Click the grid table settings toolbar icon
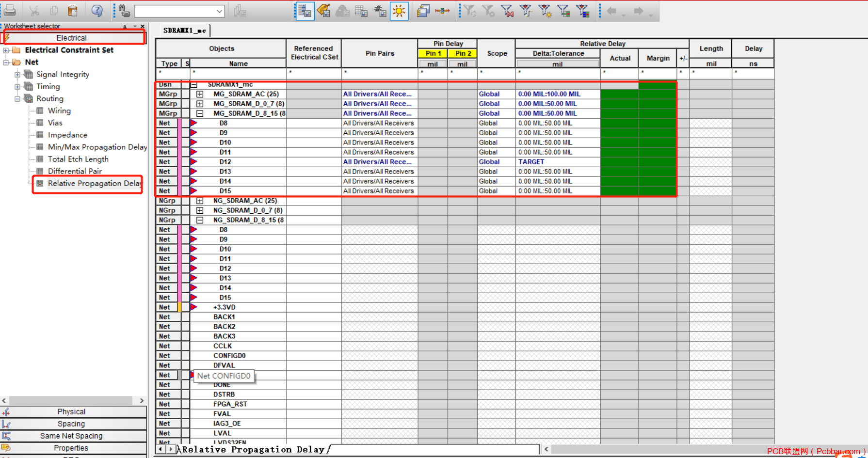This screenshot has height=458, width=868. (361, 11)
